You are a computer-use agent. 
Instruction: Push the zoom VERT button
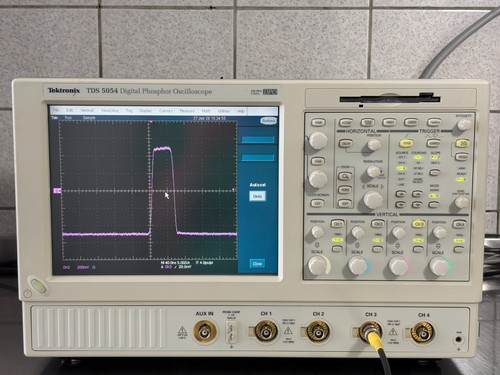tap(344, 203)
